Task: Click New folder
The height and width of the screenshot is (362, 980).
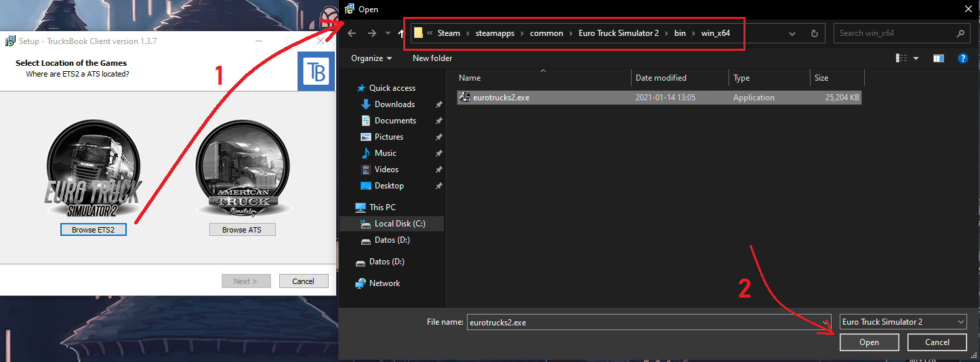Action: coord(432,58)
